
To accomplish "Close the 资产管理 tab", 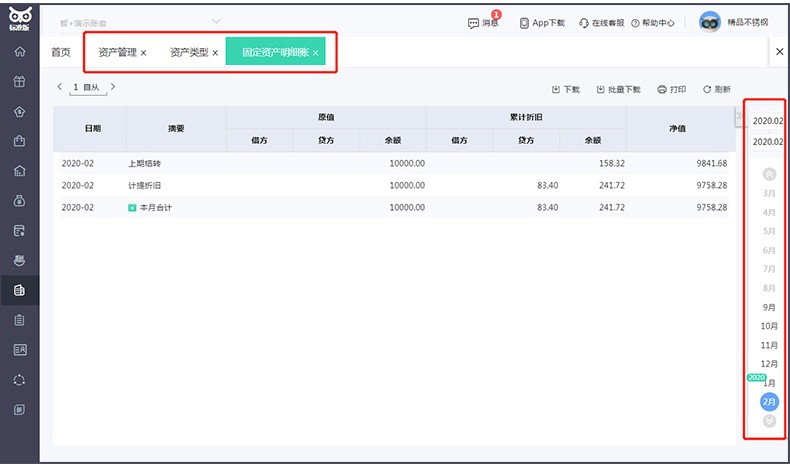I will coord(144,53).
